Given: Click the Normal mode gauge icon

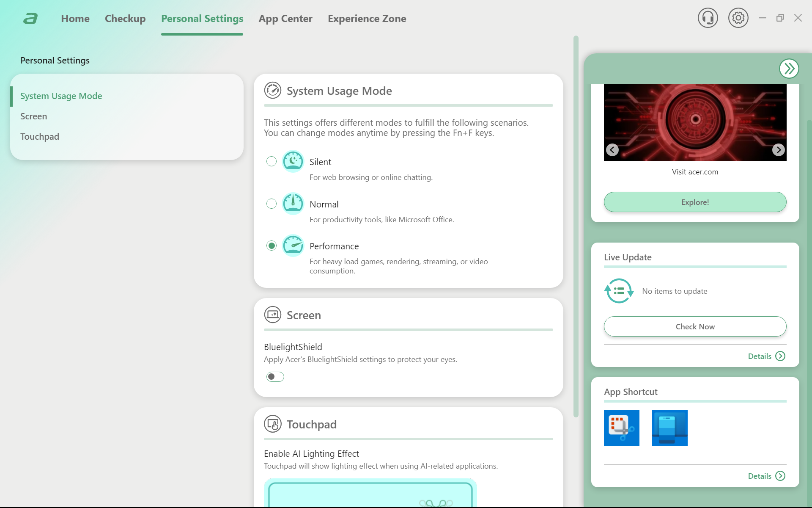Looking at the screenshot, I should tap(293, 204).
